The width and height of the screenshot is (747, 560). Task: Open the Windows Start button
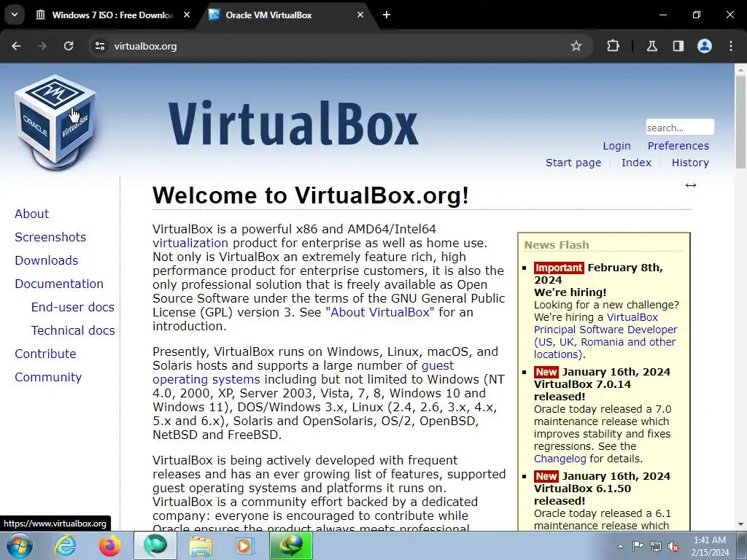[20, 545]
